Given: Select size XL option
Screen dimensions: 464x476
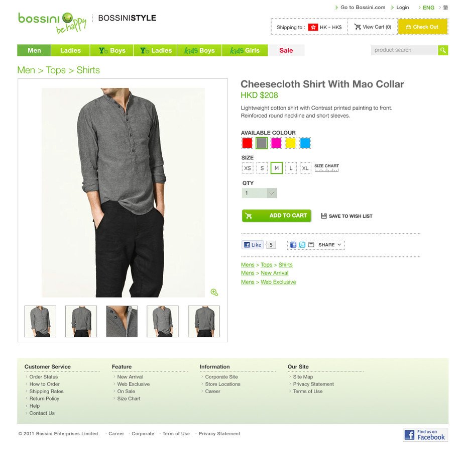Looking at the screenshot, I should click(305, 168).
